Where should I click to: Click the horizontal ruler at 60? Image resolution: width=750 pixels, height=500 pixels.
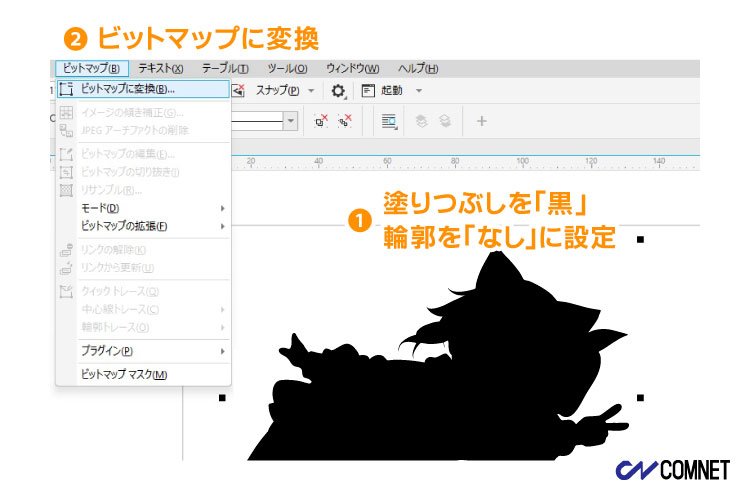[387, 162]
